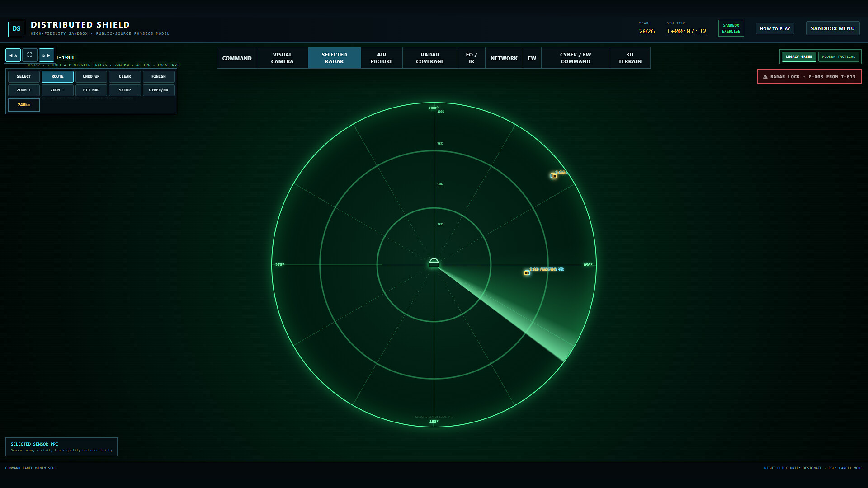Open the Setup panel
Image resolution: width=868 pixels, height=488 pixels.
pos(125,90)
